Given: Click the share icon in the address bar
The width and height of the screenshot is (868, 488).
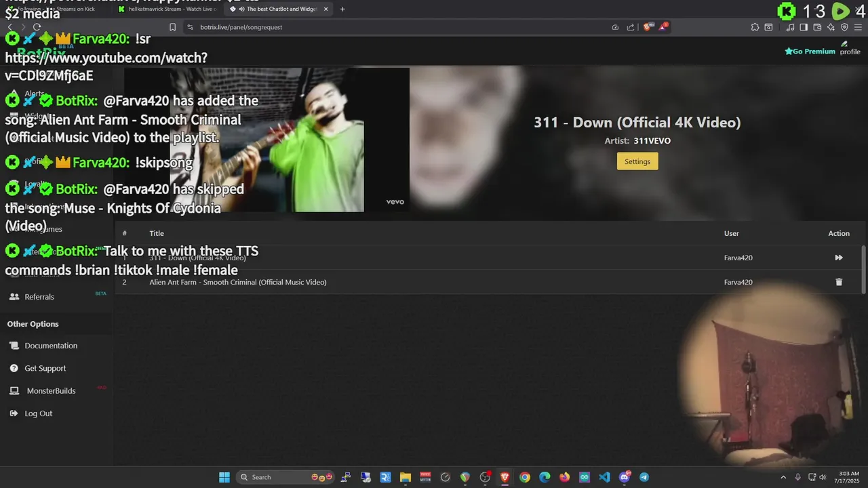Looking at the screenshot, I should pos(631,27).
